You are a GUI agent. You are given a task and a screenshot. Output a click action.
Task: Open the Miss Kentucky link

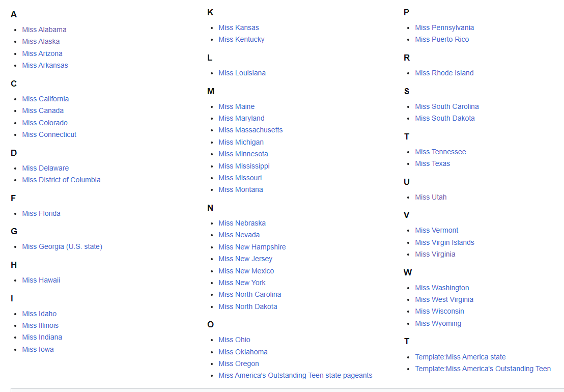click(x=241, y=39)
